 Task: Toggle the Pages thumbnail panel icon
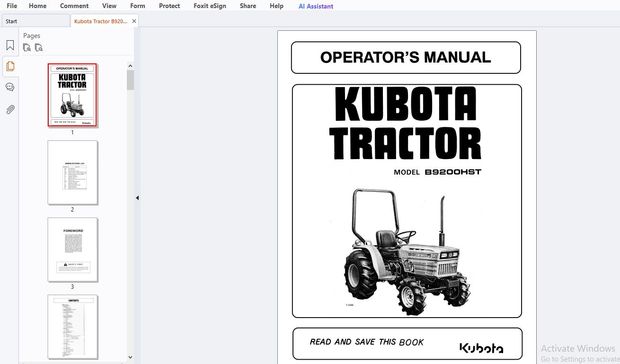(10, 66)
